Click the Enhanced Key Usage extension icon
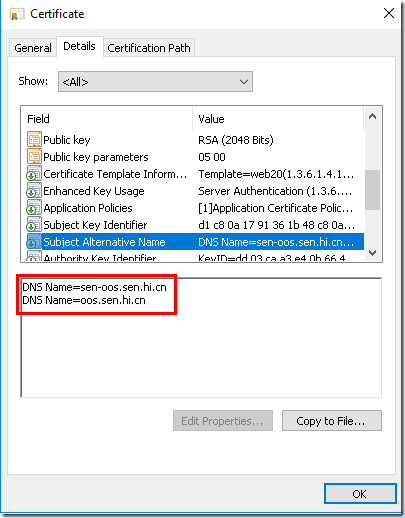Viewport: 405px width, 518px height. pyautogui.click(x=34, y=191)
